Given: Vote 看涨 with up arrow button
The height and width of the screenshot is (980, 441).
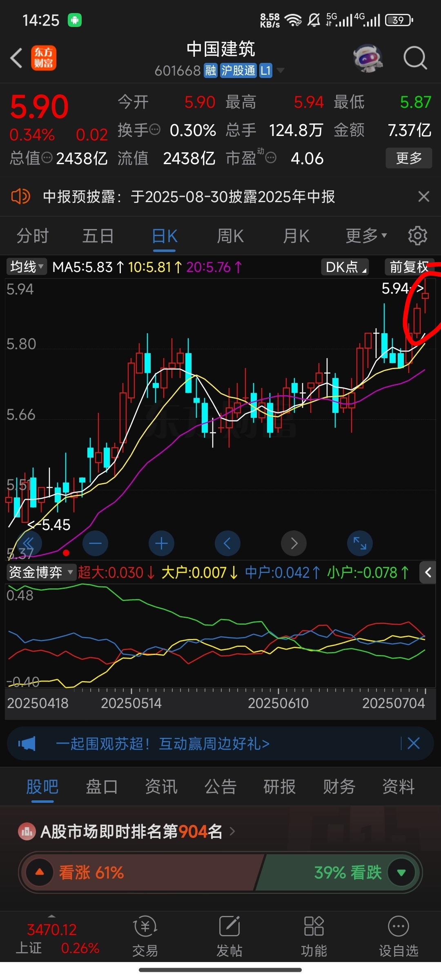Looking at the screenshot, I should click(x=40, y=872).
